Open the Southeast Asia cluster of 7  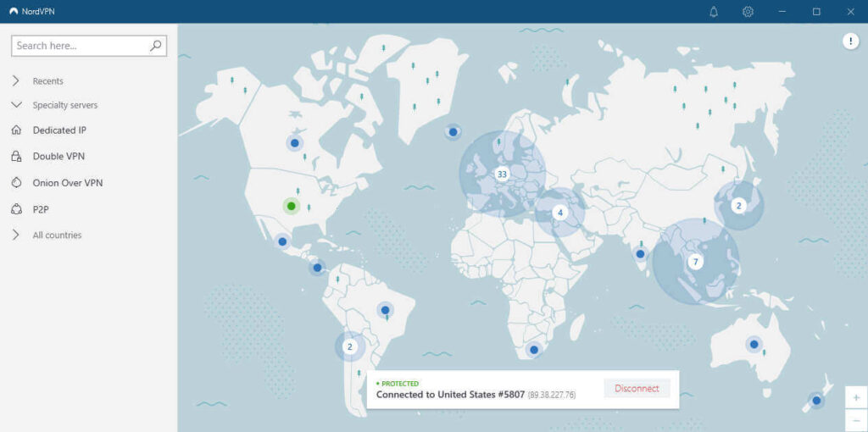(696, 262)
